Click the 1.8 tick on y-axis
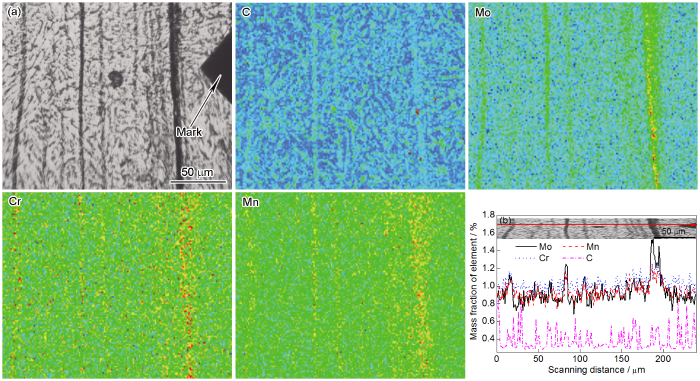 pyautogui.click(x=488, y=215)
